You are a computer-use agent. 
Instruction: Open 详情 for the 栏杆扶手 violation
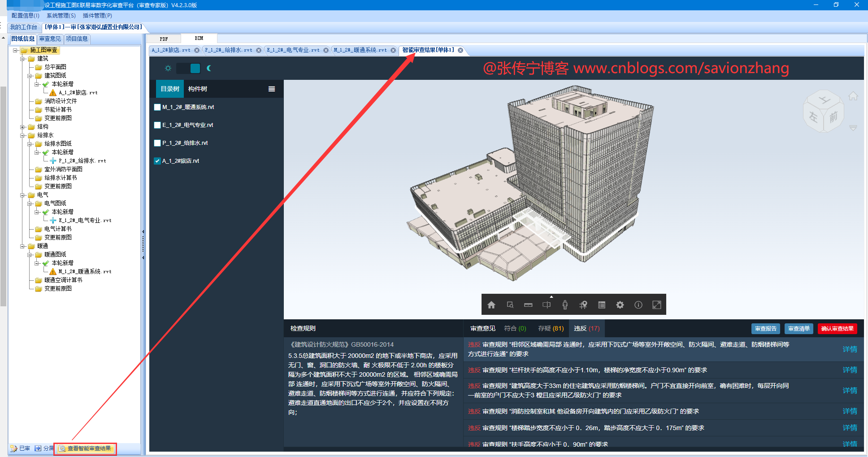coord(850,370)
